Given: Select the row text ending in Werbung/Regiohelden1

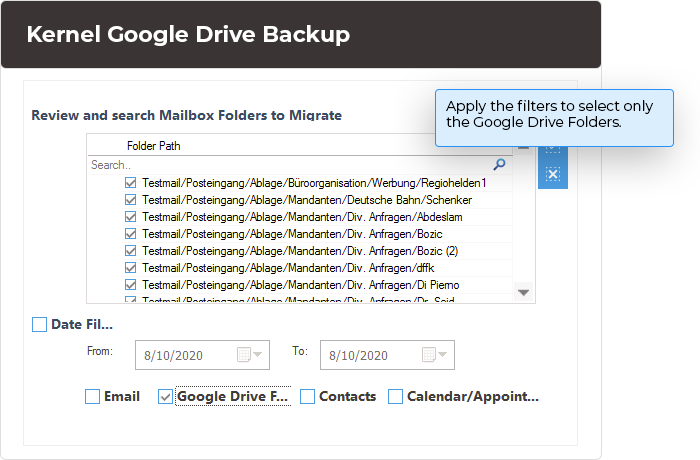Looking at the screenshot, I should 314,183.
